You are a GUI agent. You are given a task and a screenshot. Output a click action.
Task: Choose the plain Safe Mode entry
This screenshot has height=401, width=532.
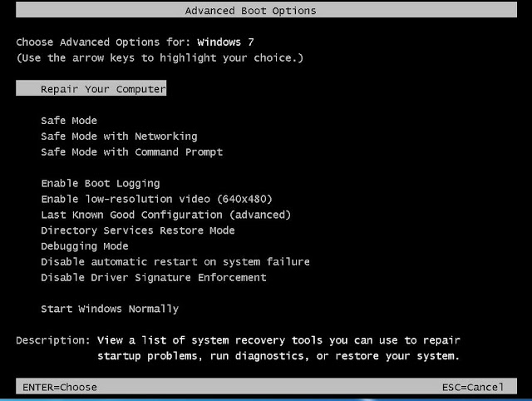(69, 121)
